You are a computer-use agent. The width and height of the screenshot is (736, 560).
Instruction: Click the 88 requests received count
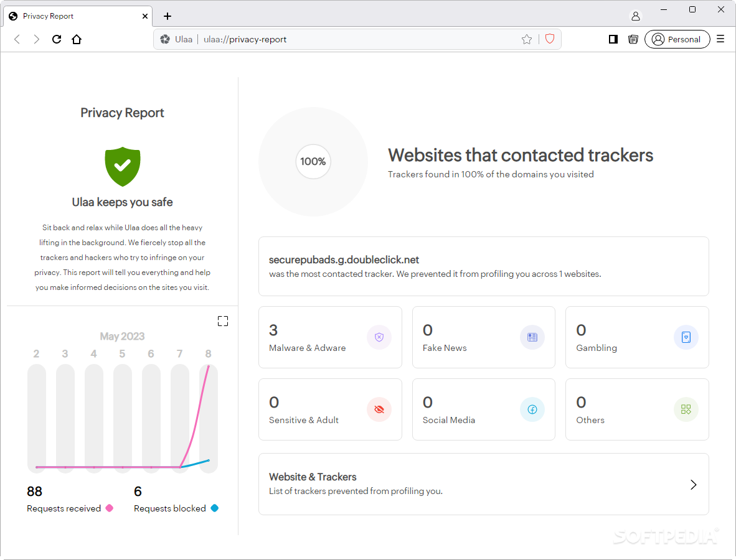coord(35,492)
